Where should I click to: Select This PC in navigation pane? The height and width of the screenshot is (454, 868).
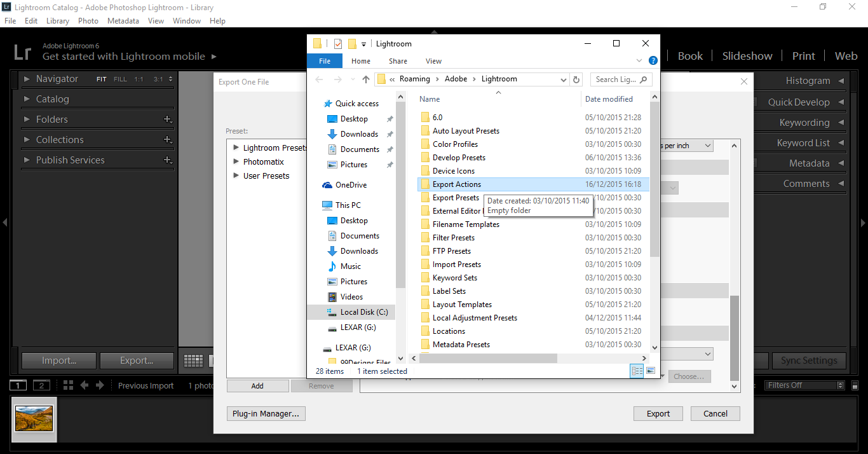348,205
